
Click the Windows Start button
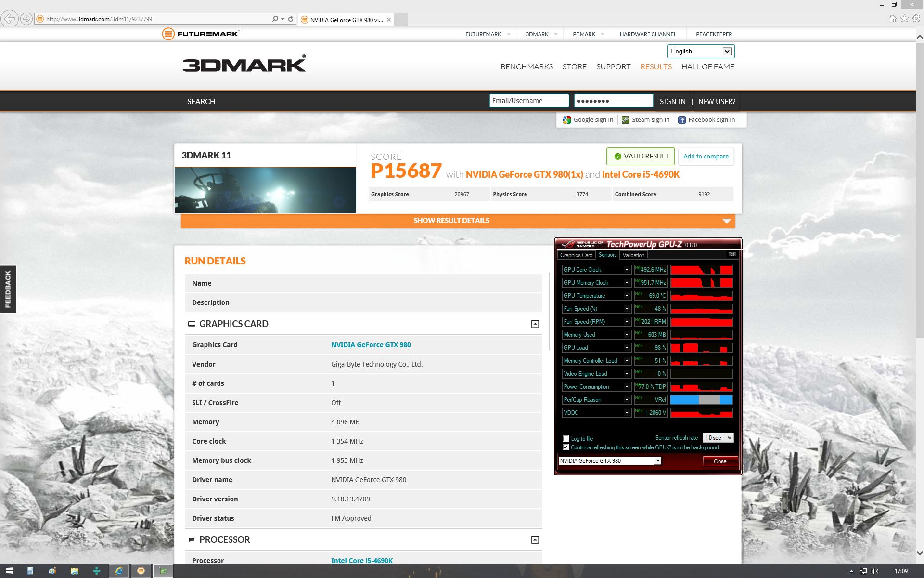[x=9, y=571]
